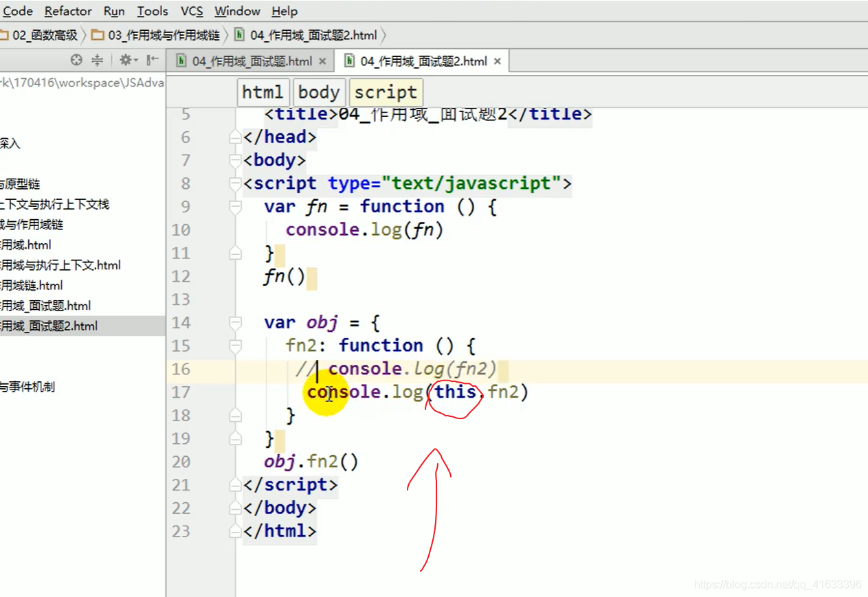The image size is (868, 597).
Task: Open the Window menu
Action: [237, 11]
